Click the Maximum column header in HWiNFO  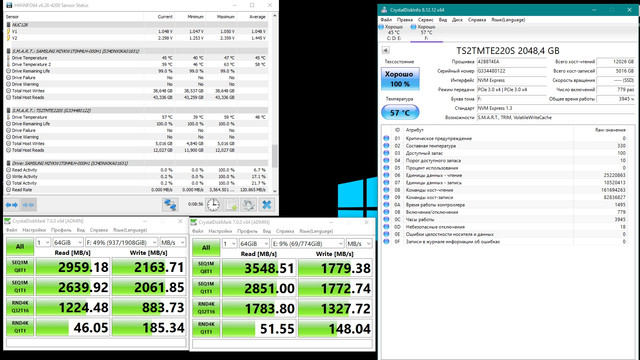pyautogui.click(x=225, y=17)
